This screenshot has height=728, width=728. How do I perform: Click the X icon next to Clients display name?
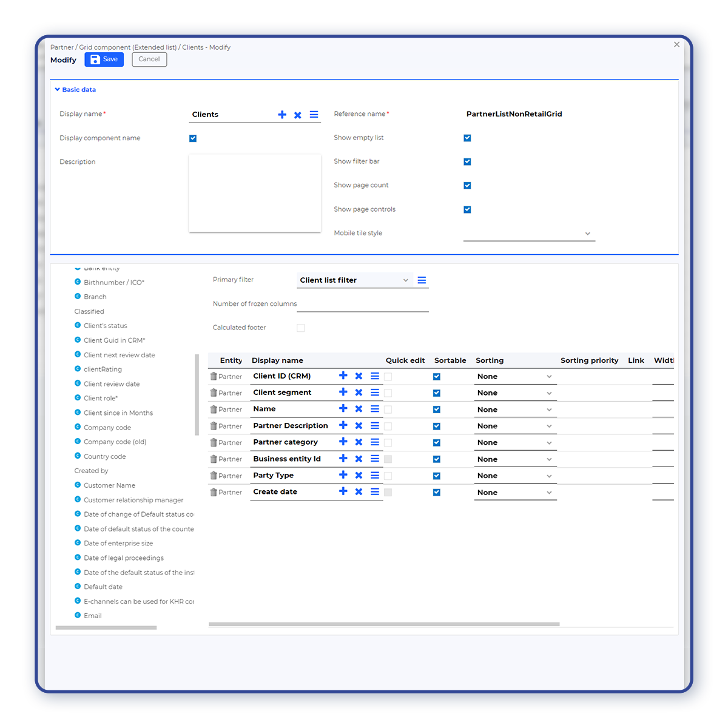pos(298,115)
